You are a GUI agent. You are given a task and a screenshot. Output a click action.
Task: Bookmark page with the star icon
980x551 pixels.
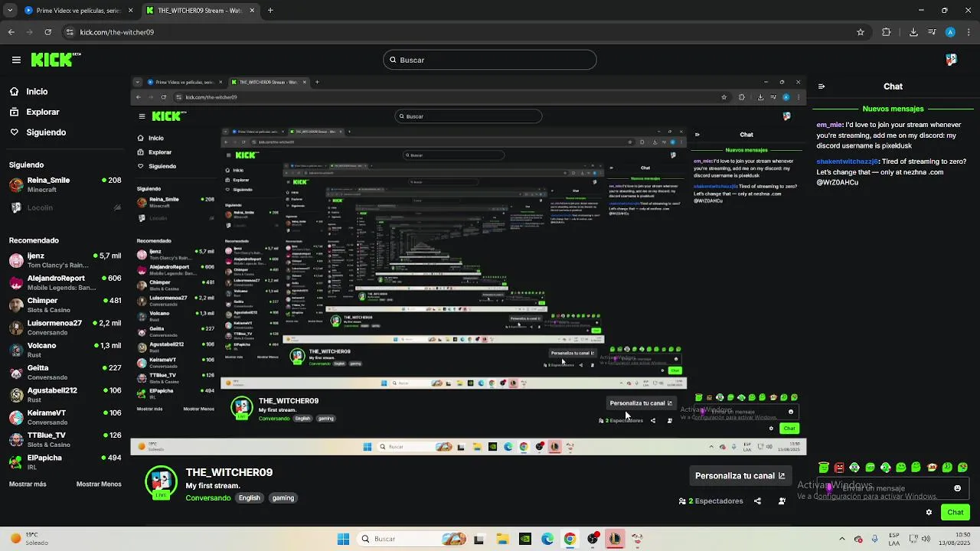click(x=861, y=32)
